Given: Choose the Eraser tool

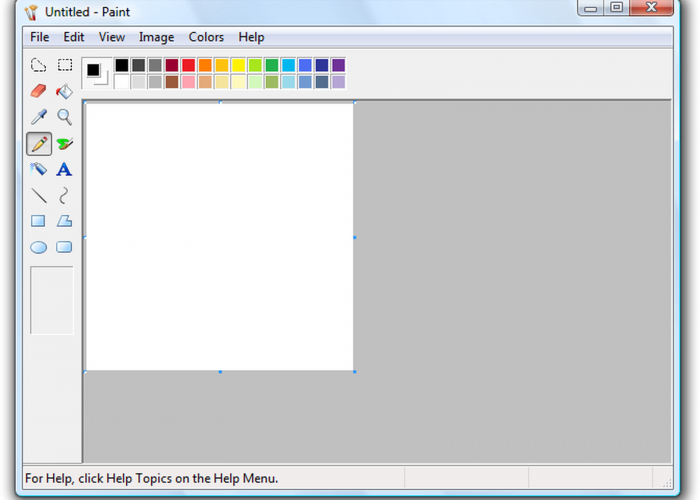Looking at the screenshot, I should (x=38, y=91).
